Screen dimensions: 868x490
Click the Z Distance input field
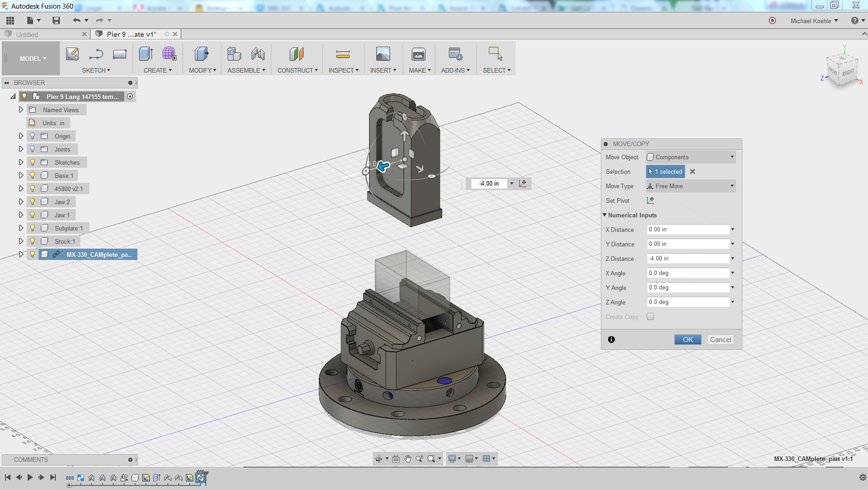pos(688,259)
